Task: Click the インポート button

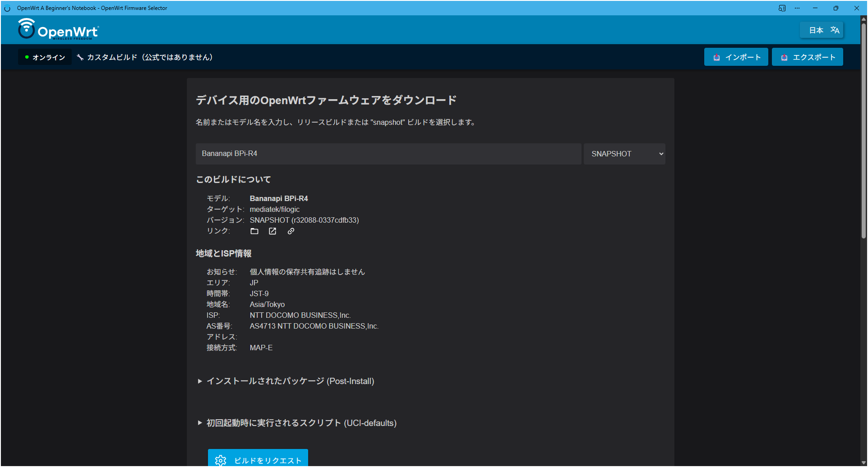Action: 736,57
